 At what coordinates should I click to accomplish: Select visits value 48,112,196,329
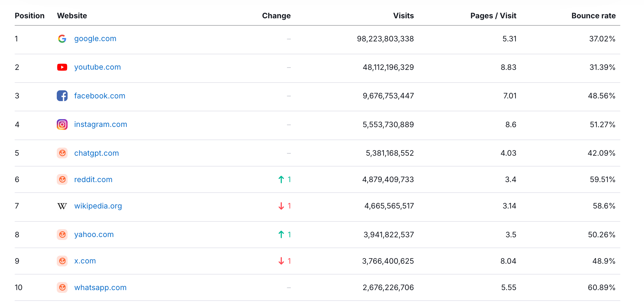click(x=388, y=67)
